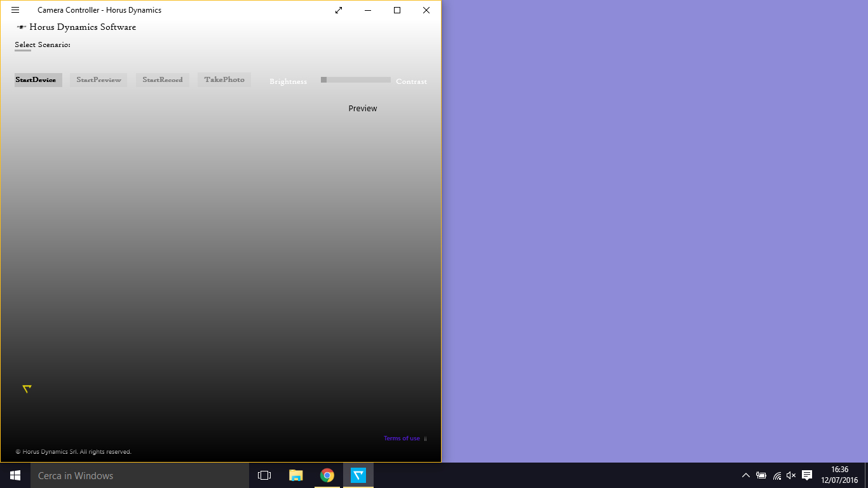This screenshot has height=488, width=868.
Task: Open Chrome from the taskbar
Action: [327, 475]
